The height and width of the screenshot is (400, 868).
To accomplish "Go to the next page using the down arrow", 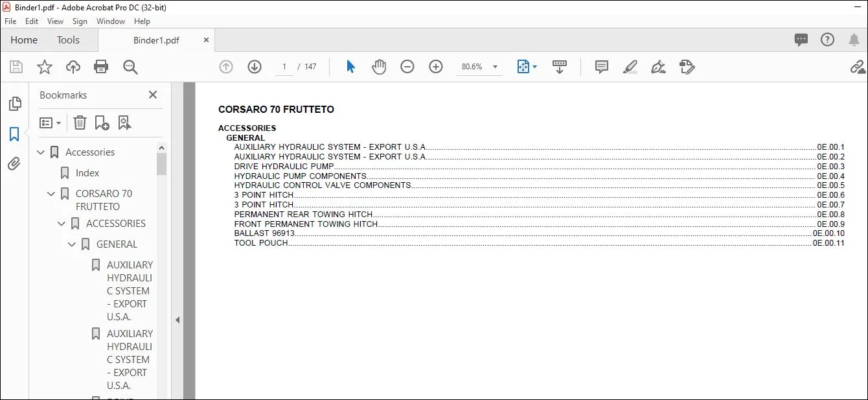I will (x=255, y=67).
